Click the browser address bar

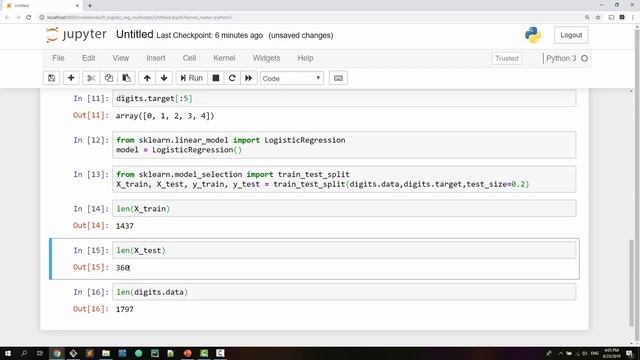click(310, 18)
